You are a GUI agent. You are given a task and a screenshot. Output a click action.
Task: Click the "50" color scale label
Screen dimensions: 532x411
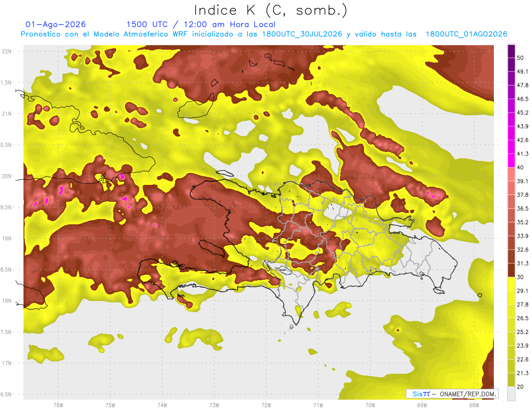pos(521,58)
